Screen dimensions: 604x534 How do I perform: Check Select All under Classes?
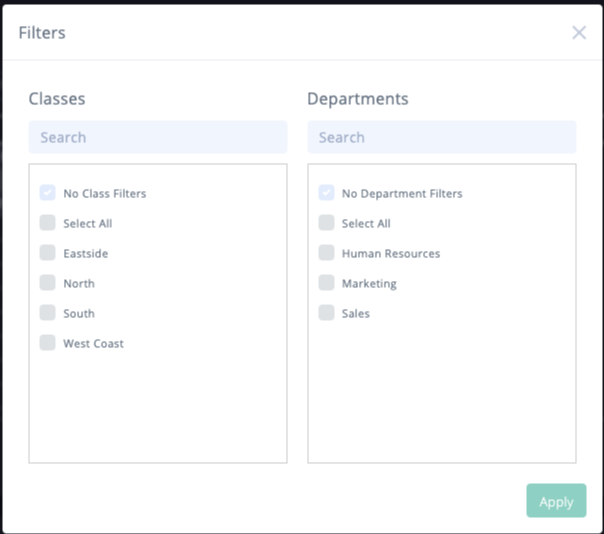(x=47, y=223)
